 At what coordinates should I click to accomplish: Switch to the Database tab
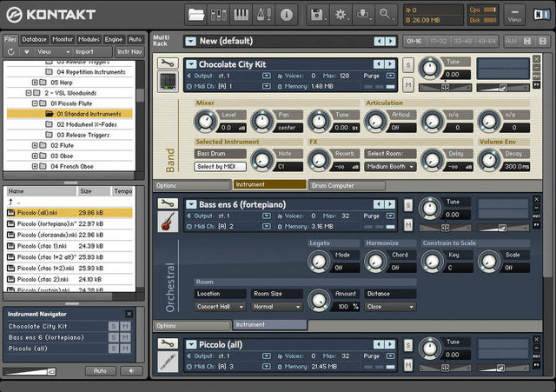pyautogui.click(x=35, y=39)
